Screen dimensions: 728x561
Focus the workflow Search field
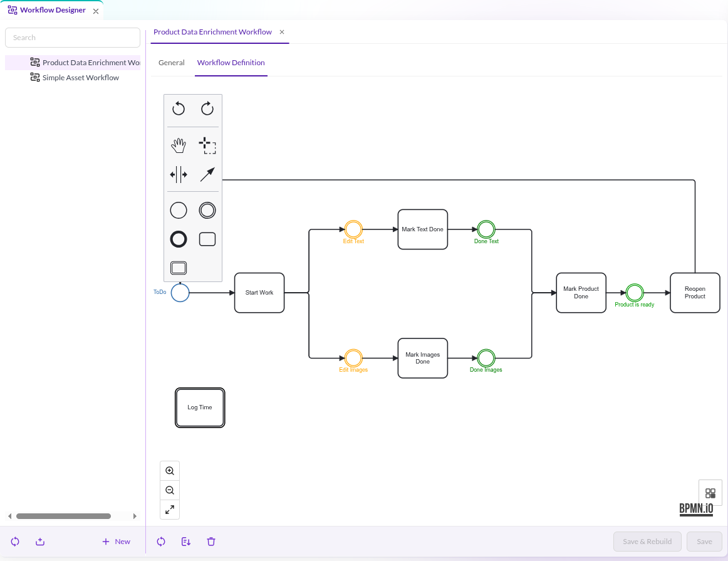pyautogui.click(x=73, y=38)
